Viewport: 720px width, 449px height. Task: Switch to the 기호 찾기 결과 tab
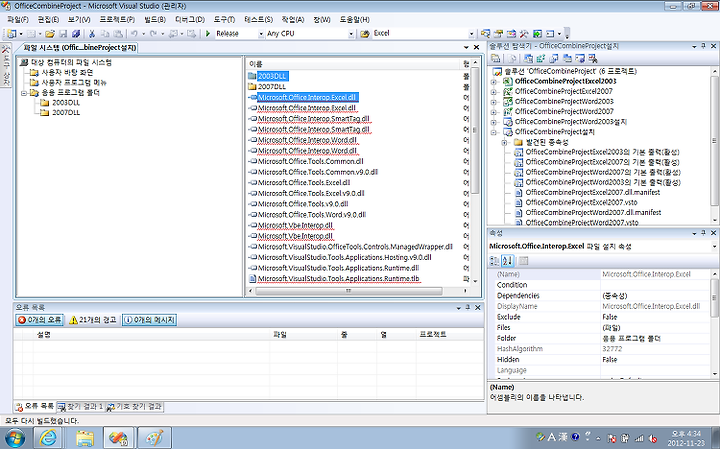pos(134,407)
